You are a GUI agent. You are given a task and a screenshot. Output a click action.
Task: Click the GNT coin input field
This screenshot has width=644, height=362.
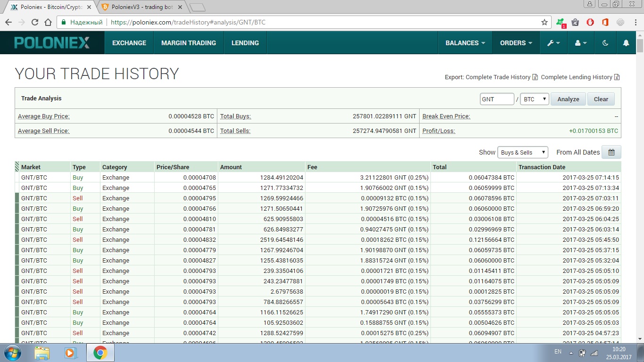(497, 99)
